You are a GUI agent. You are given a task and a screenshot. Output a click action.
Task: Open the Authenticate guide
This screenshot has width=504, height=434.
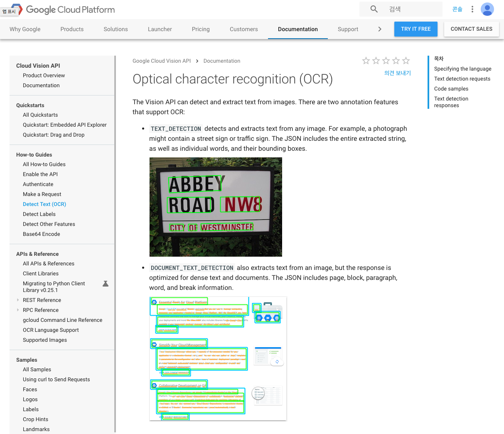click(x=38, y=184)
